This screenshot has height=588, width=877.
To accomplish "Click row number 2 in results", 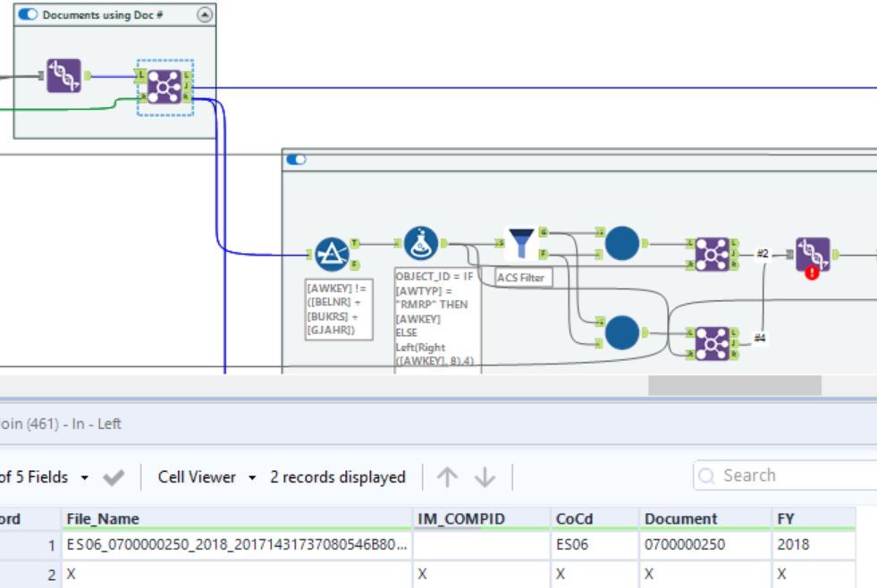I will point(52,575).
